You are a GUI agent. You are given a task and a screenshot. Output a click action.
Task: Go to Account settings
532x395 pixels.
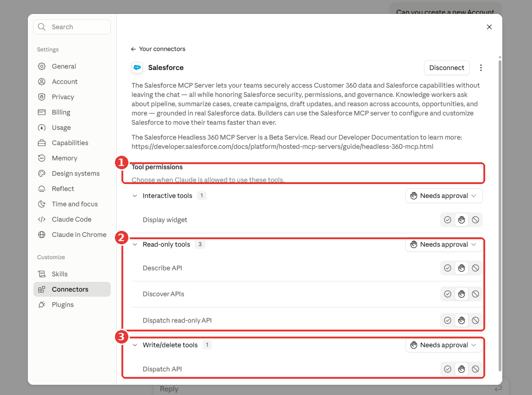coord(72,82)
